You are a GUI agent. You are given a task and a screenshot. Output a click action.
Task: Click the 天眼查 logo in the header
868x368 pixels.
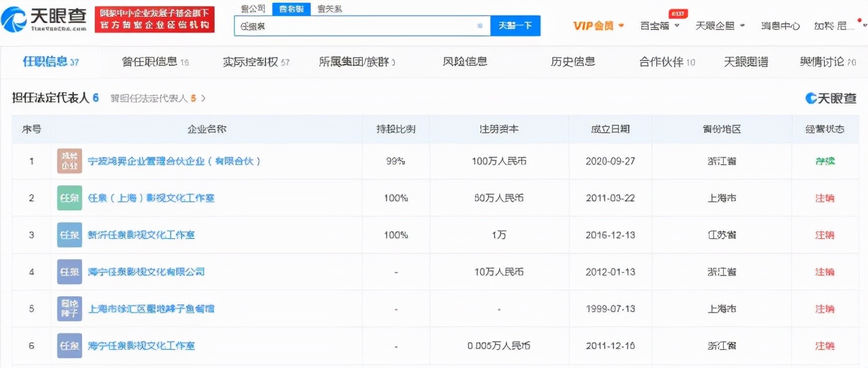[45, 20]
